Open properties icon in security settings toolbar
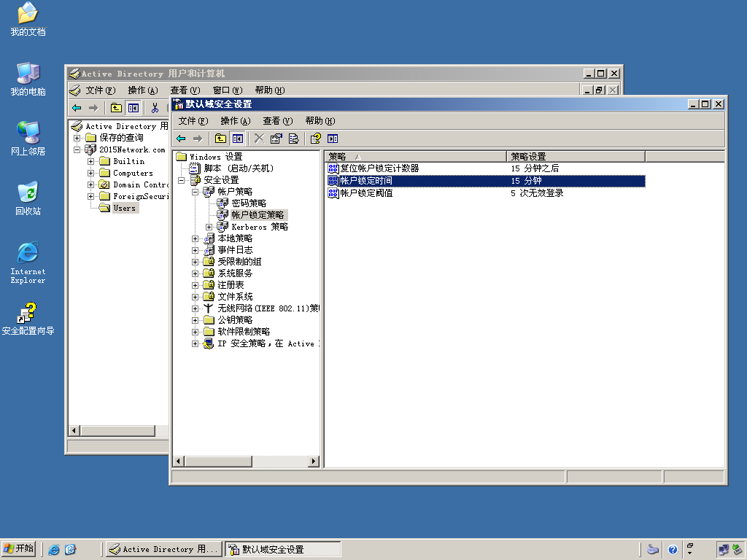The height and width of the screenshot is (560, 747). (276, 139)
